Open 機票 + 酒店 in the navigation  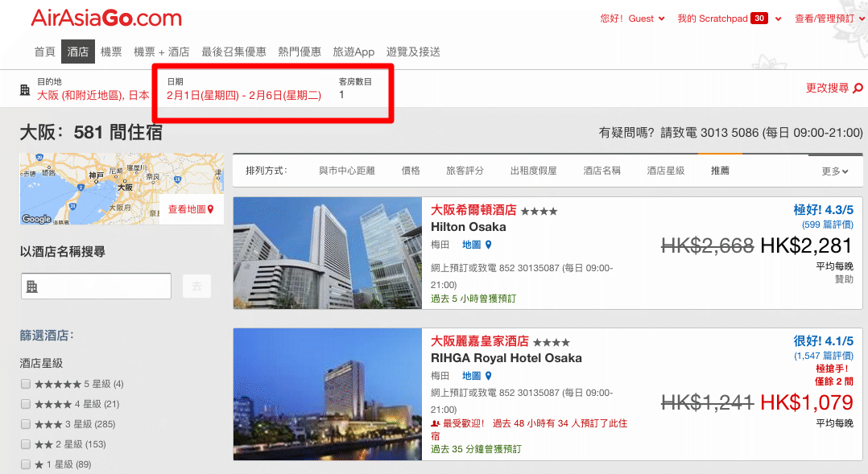pos(162,52)
